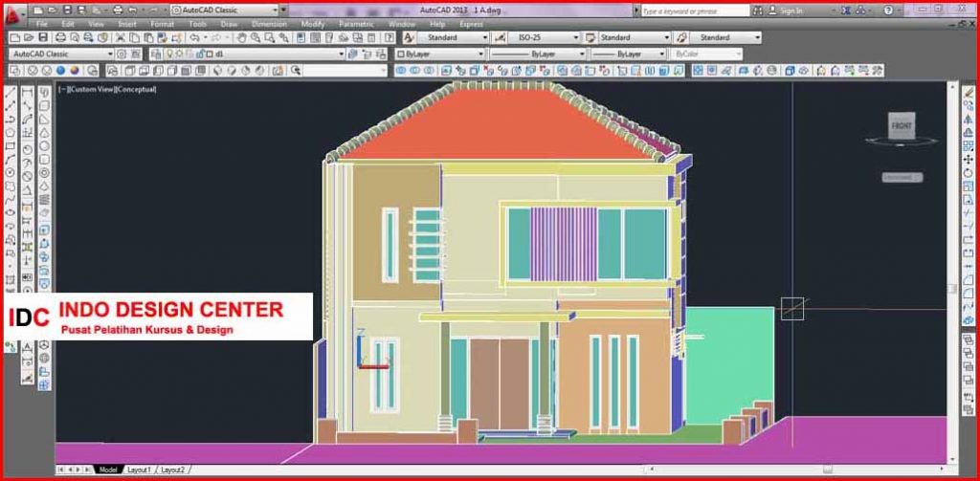Open the lineweight ByLayer dropdown
The width and height of the screenshot is (980, 481).
(628, 55)
